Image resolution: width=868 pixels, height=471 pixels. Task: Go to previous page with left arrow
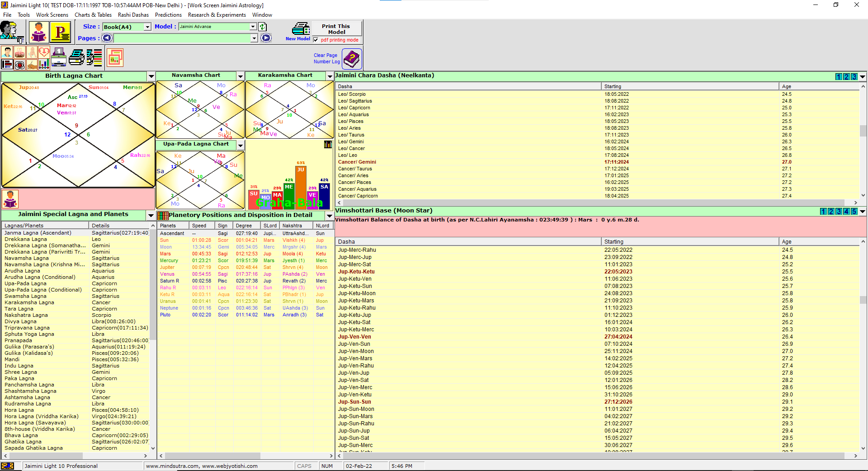(107, 38)
